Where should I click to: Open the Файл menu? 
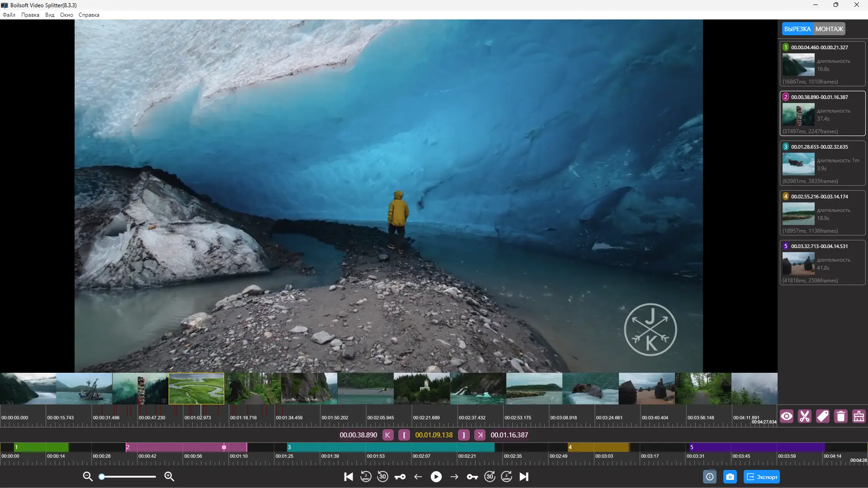point(9,15)
